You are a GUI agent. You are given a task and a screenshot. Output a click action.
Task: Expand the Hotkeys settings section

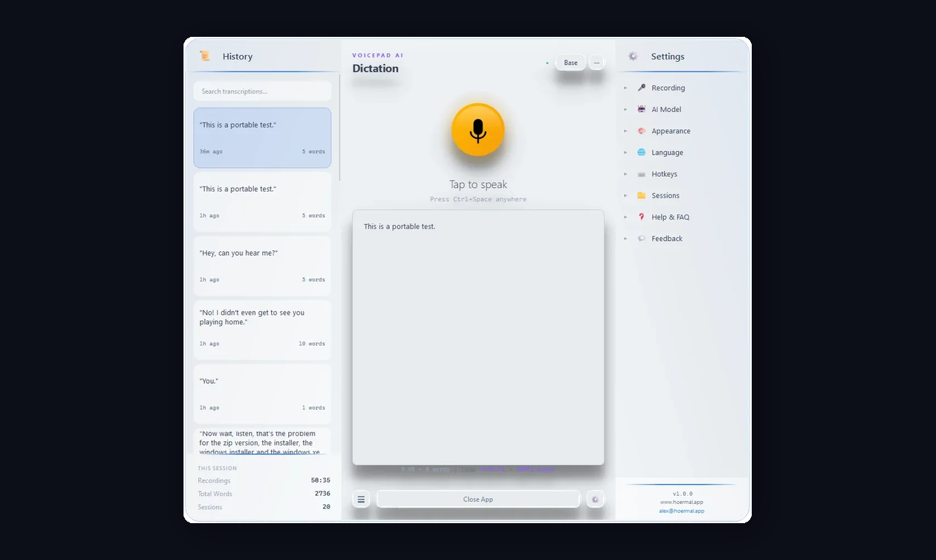626,174
